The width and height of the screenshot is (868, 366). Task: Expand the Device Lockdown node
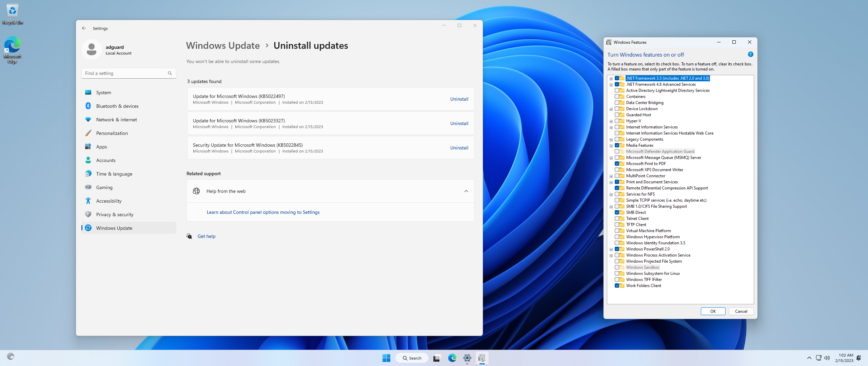[x=611, y=109]
